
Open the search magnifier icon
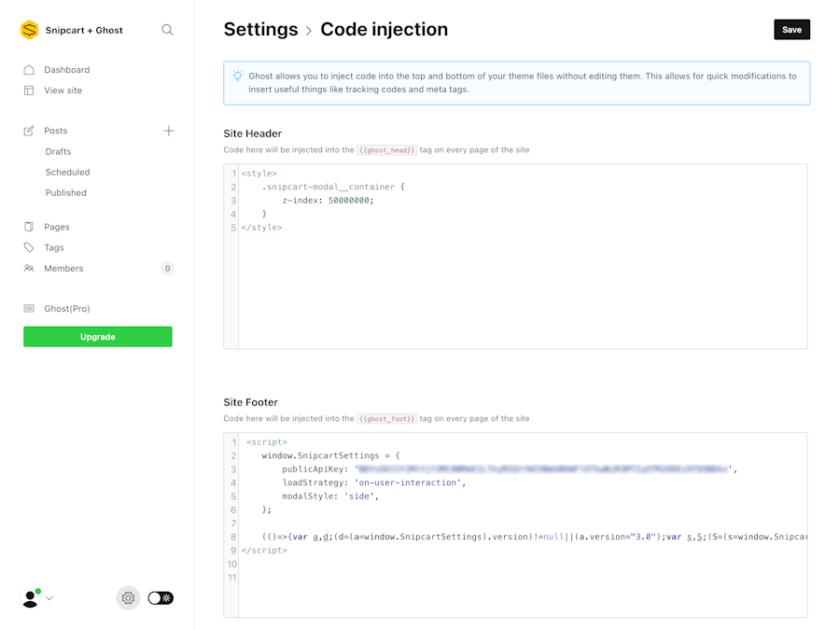click(x=167, y=30)
